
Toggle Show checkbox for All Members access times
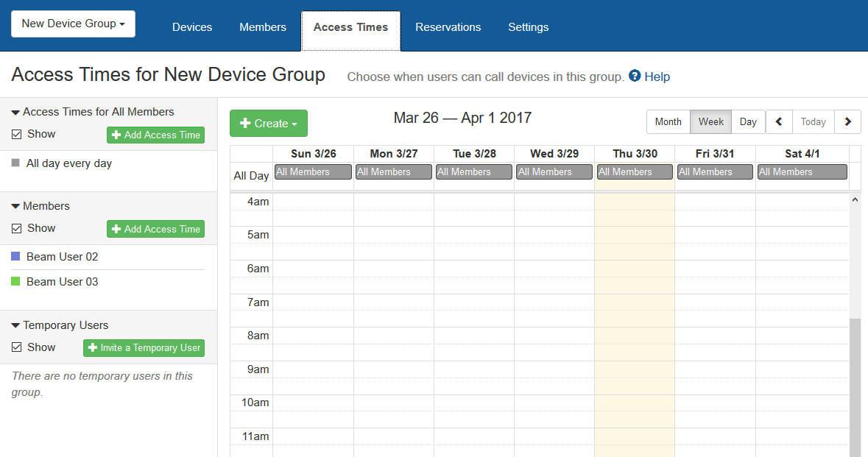click(17, 135)
